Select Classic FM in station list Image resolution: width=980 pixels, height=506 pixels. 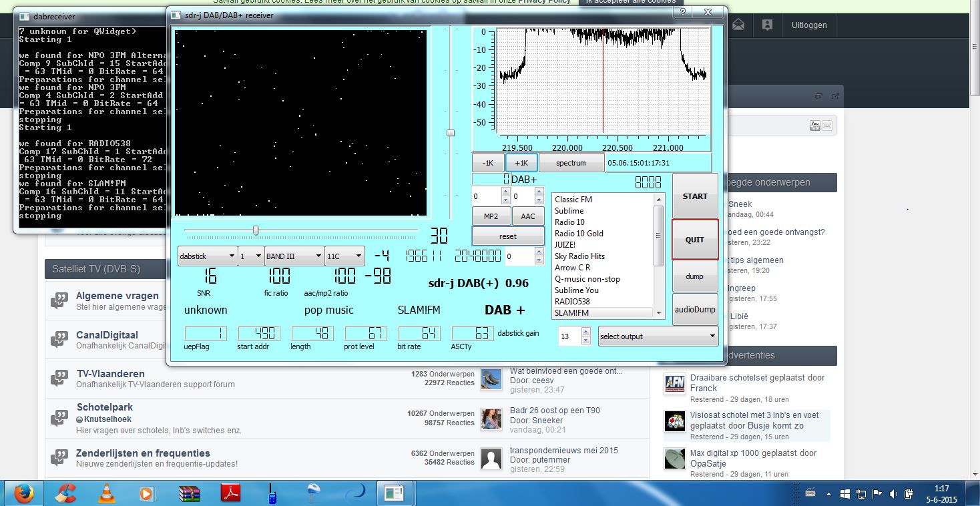coord(573,199)
